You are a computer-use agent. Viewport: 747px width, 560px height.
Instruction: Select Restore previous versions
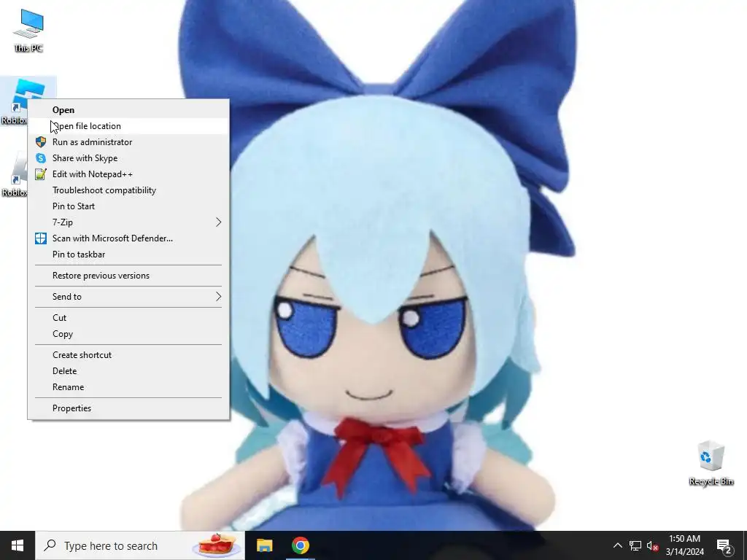pyautogui.click(x=128, y=276)
